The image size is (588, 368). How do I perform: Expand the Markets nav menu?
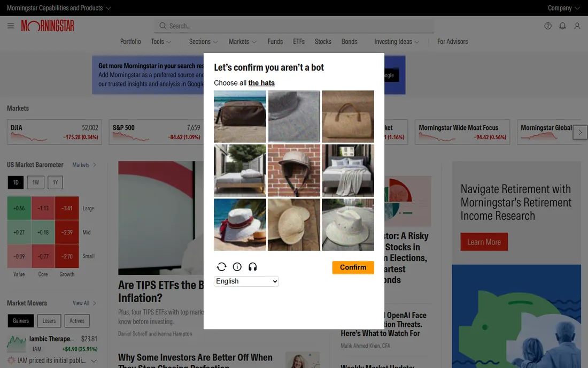(x=243, y=42)
